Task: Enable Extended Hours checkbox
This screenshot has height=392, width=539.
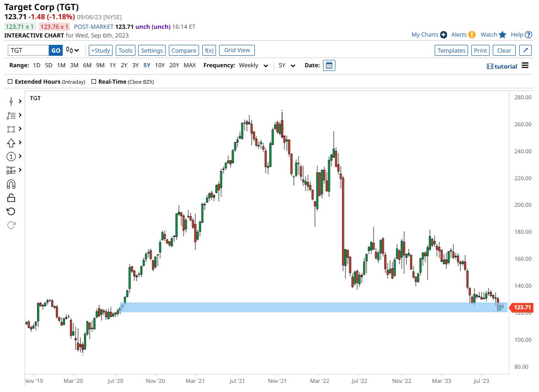Action: click(x=10, y=82)
